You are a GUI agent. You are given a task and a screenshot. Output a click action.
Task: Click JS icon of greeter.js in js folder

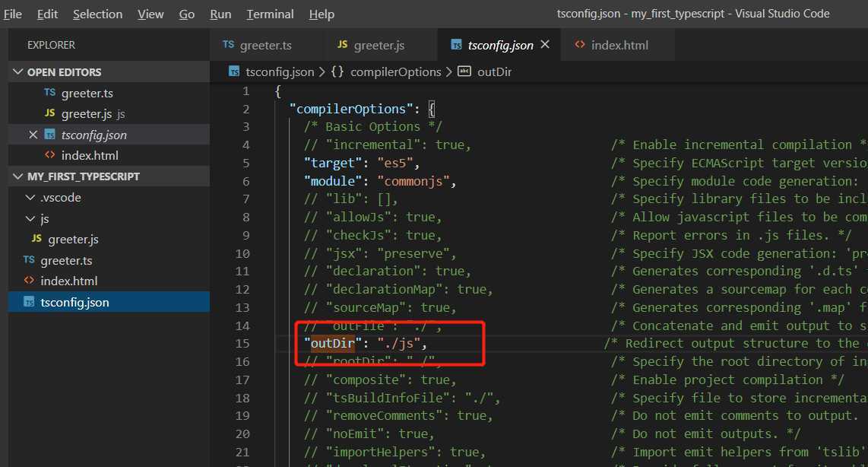tap(36, 238)
